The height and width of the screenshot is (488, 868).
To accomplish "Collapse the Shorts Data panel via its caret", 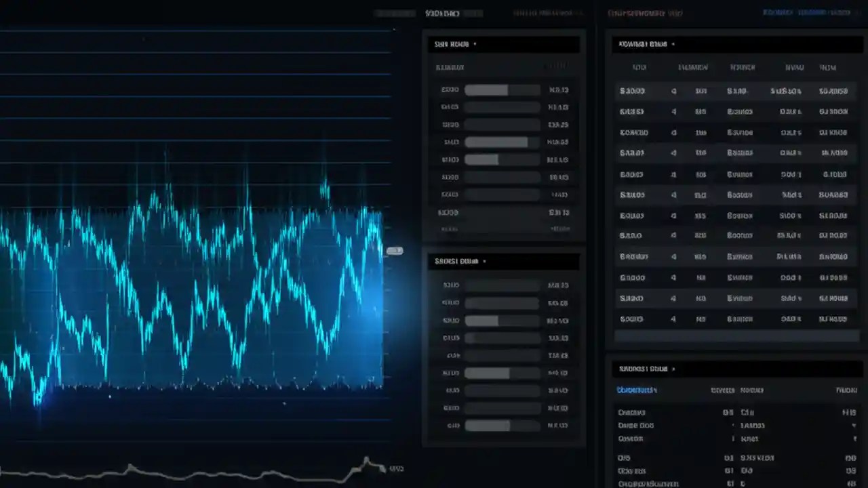I will point(484,261).
